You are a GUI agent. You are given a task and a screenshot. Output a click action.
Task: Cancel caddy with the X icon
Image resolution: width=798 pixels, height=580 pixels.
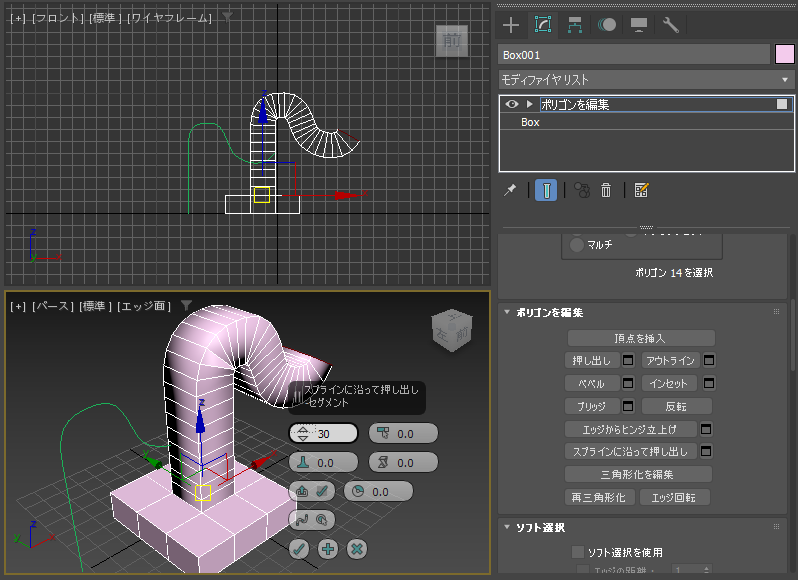pyautogui.click(x=357, y=549)
